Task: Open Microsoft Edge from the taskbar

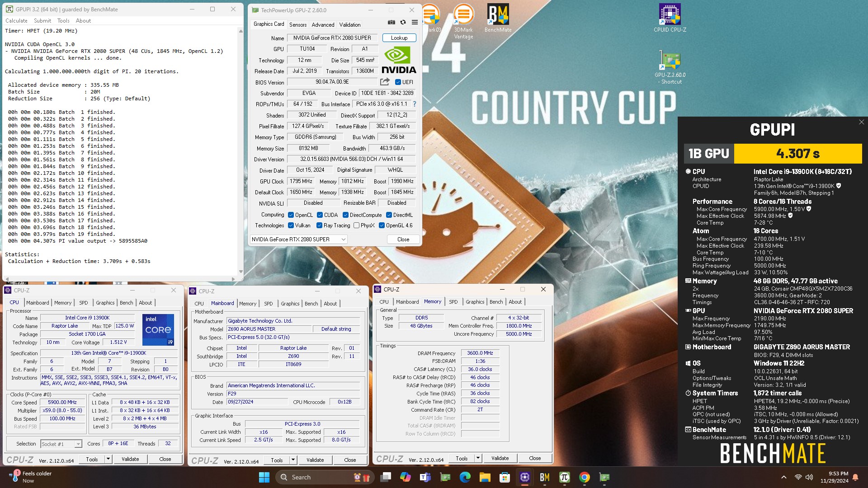Action: click(x=465, y=477)
